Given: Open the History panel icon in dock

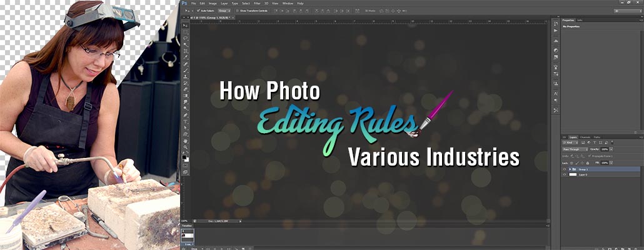Looking at the screenshot, I should (x=556, y=23).
